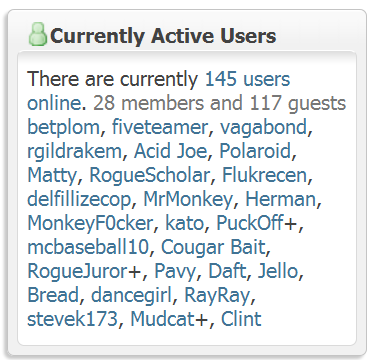Open MrMonkey's profile
The width and height of the screenshot is (373, 360).
[x=188, y=200]
